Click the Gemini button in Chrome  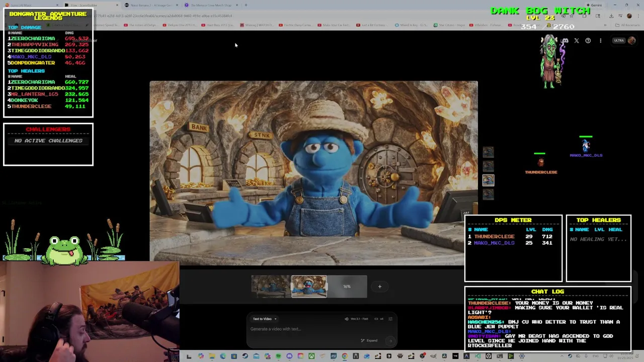click(594, 5)
